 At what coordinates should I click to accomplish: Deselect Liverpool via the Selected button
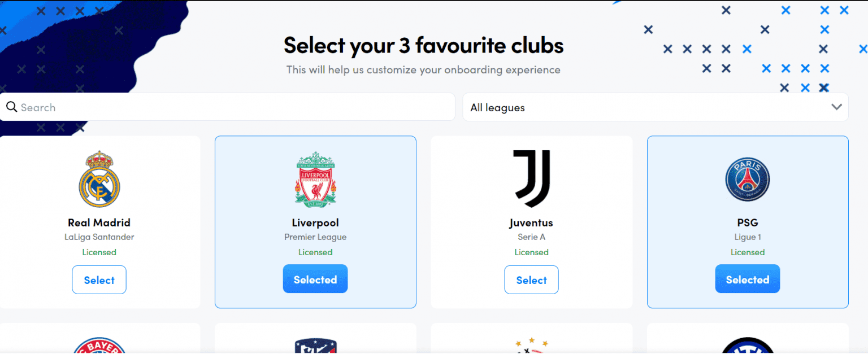coord(315,279)
